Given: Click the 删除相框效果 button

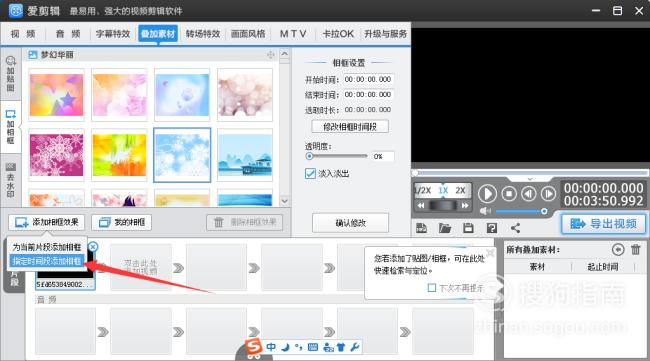Looking at the screenshot, I should tap(245, 223).
